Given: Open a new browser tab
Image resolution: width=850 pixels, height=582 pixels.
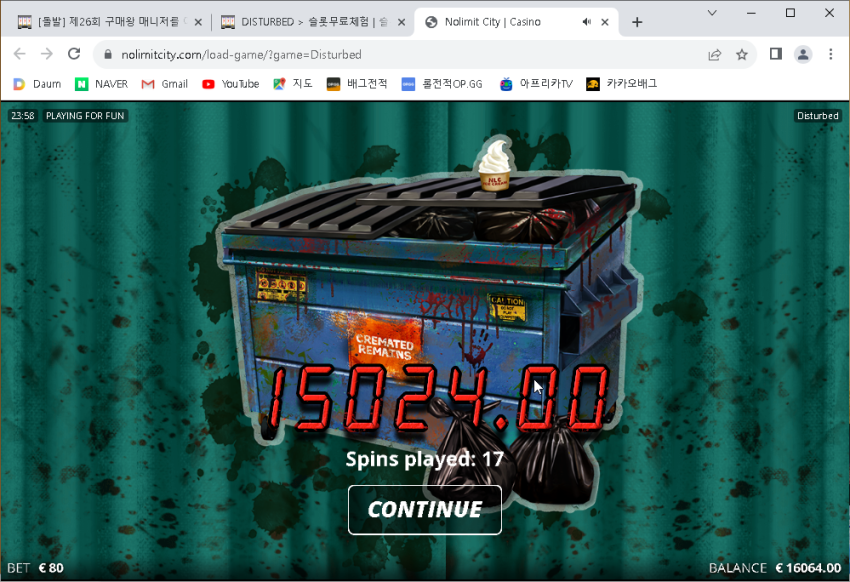Looking at the screenshot, I should [637, 22].
